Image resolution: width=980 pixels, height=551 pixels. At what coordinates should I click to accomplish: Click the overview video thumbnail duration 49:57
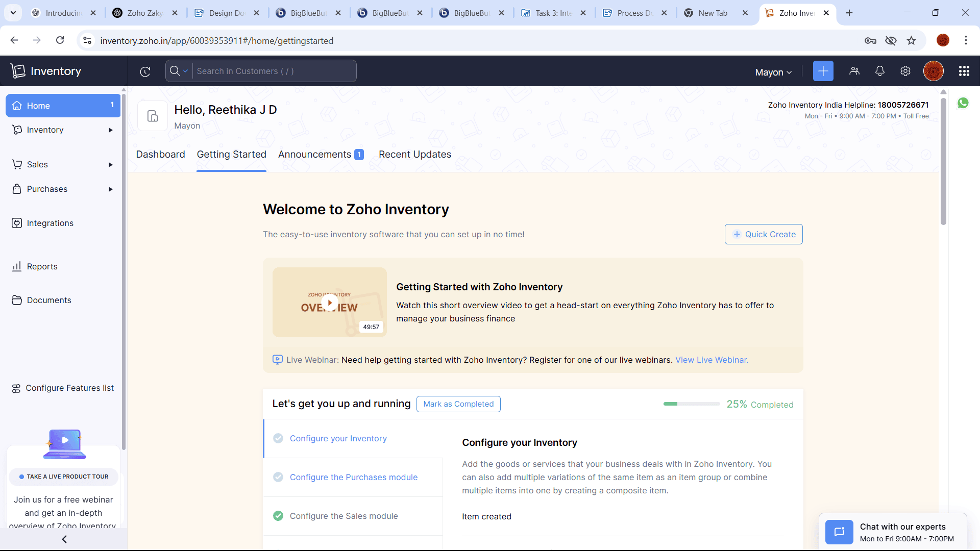coord(371,327)
